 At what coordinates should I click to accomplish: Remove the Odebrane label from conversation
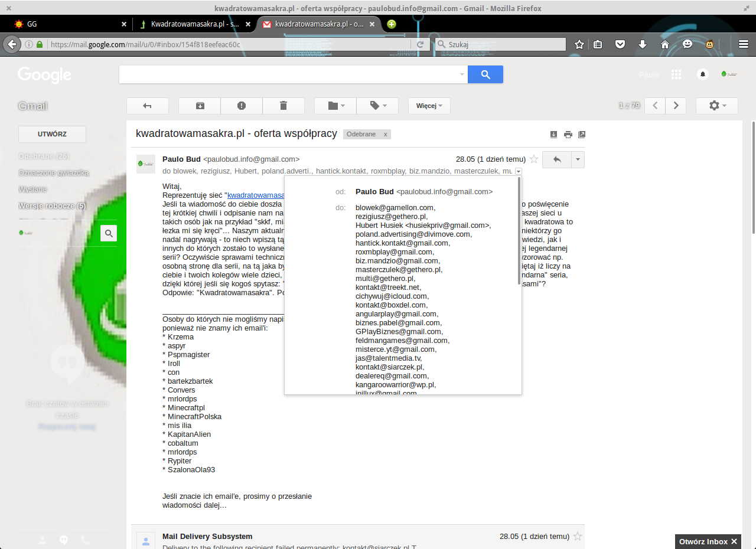click(x=386, y=135)
